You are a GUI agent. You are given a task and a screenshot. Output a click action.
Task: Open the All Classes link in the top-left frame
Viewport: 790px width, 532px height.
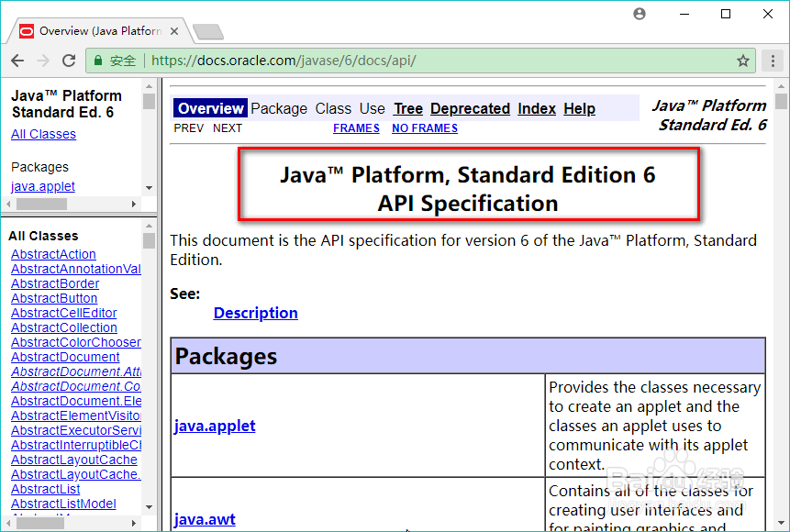[x=43, y=134]
